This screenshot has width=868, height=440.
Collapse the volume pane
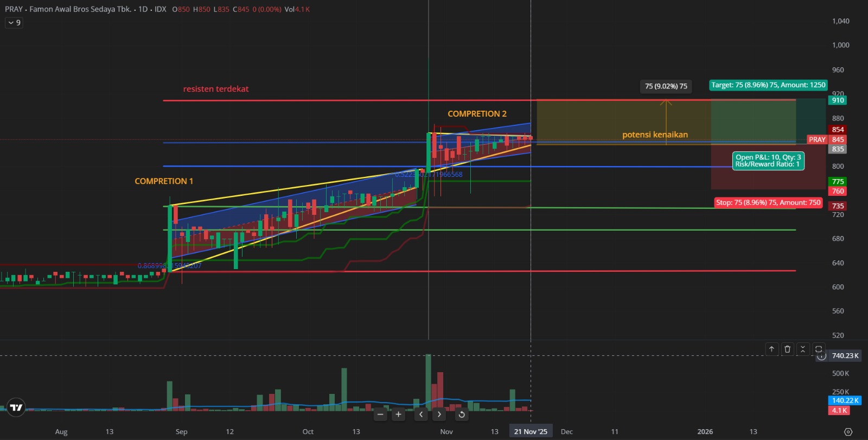tap(803, 349)
